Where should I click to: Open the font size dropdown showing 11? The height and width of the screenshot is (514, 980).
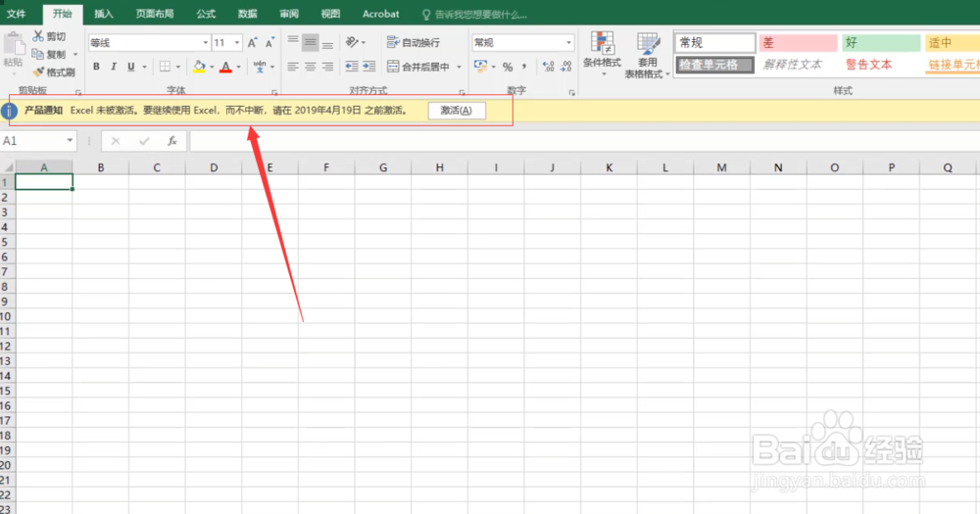click(237, 42)
